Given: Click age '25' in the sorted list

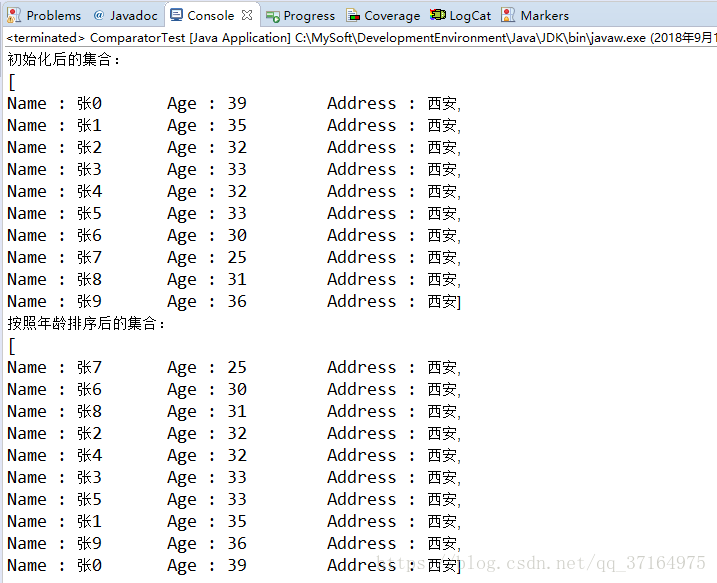Looking at the screenshot, I should pyautogui.click(x=237, y=367).
